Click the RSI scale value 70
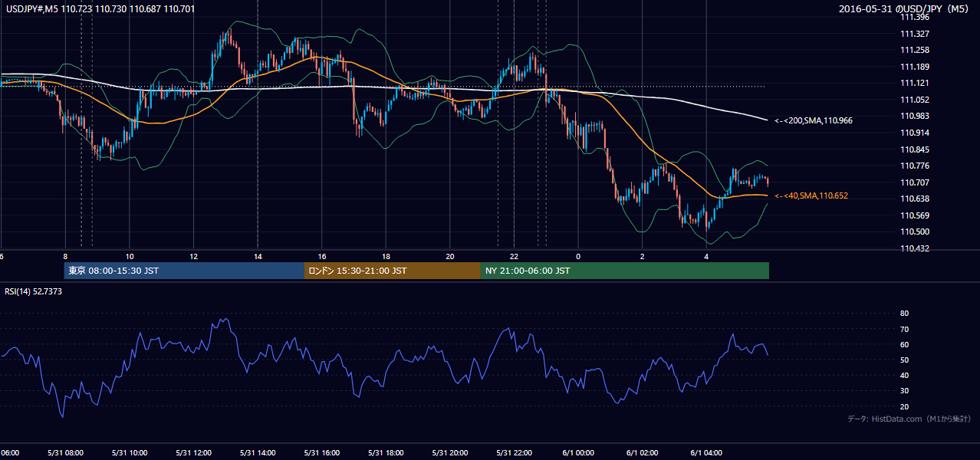Screen dimensions: 980x460 [x=904, y=329]
